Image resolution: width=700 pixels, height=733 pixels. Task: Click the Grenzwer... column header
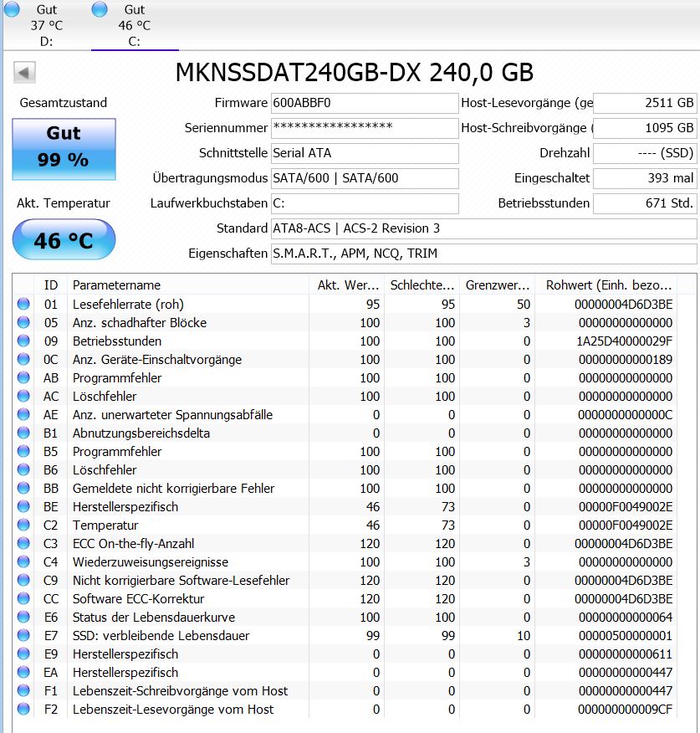(x=498, y=285)
